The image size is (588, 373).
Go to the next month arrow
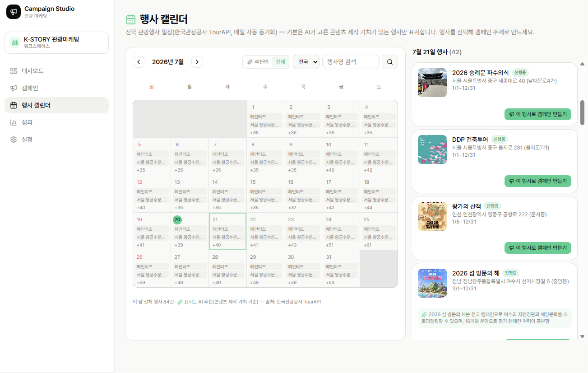[197, 62]
